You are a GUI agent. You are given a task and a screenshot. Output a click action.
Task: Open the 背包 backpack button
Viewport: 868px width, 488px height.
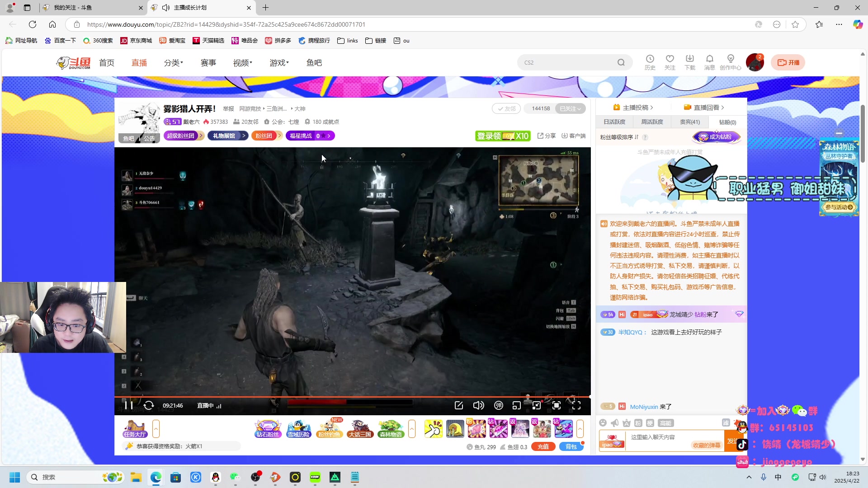(571, 446)
